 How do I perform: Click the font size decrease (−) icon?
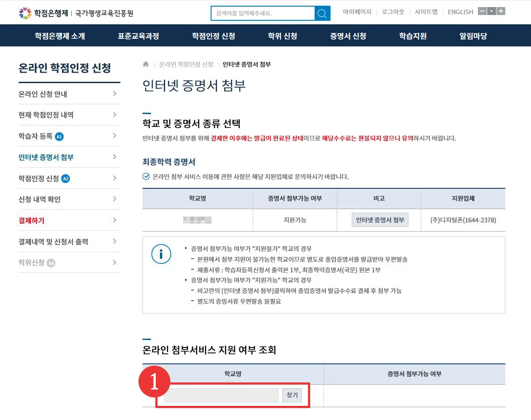pos(482,11)
